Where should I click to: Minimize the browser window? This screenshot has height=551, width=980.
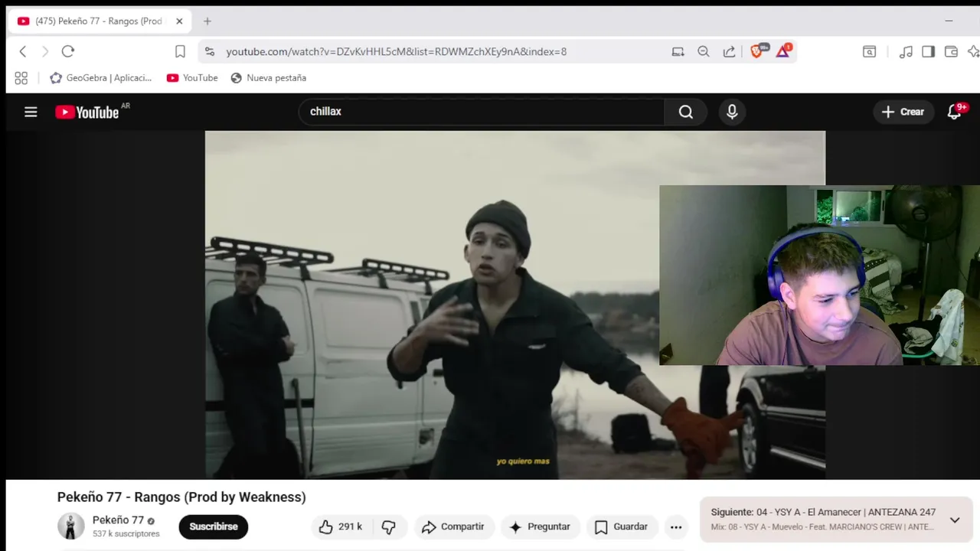point(949,21)
